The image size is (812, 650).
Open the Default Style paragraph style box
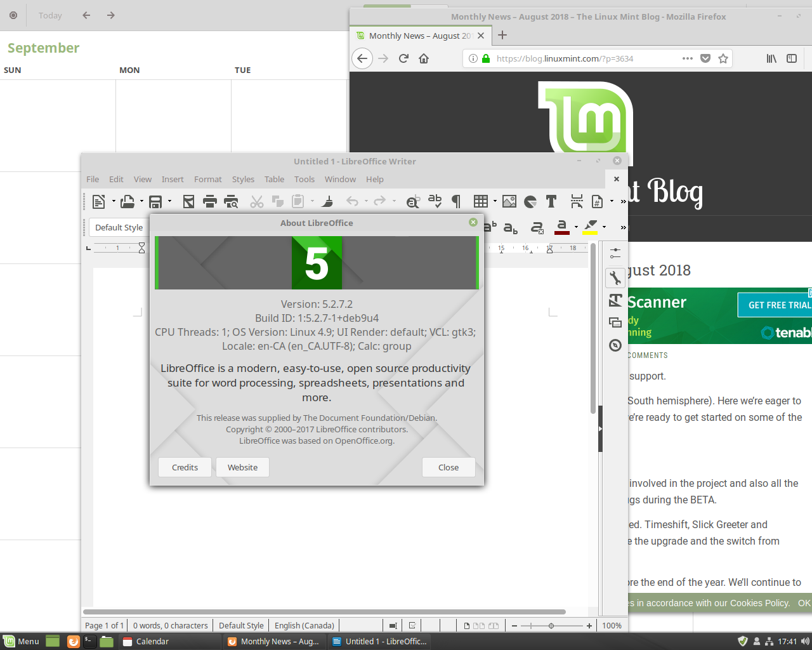[x=119, y=227]
